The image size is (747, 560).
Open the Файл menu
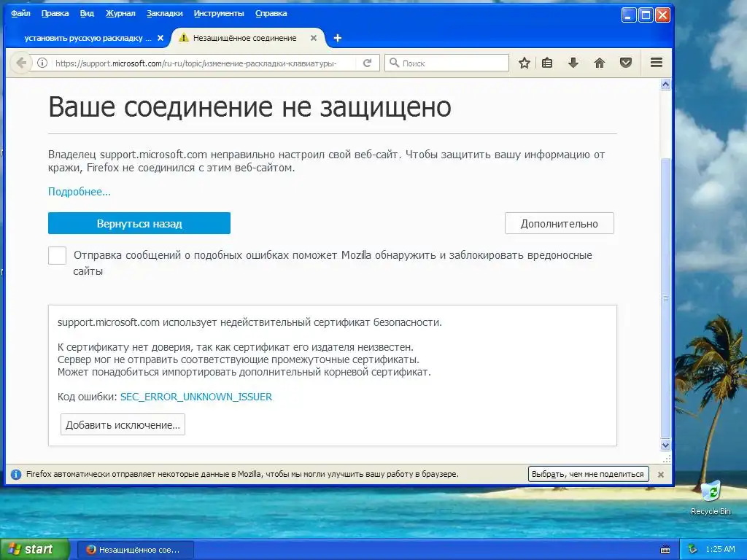pos(20,13)
